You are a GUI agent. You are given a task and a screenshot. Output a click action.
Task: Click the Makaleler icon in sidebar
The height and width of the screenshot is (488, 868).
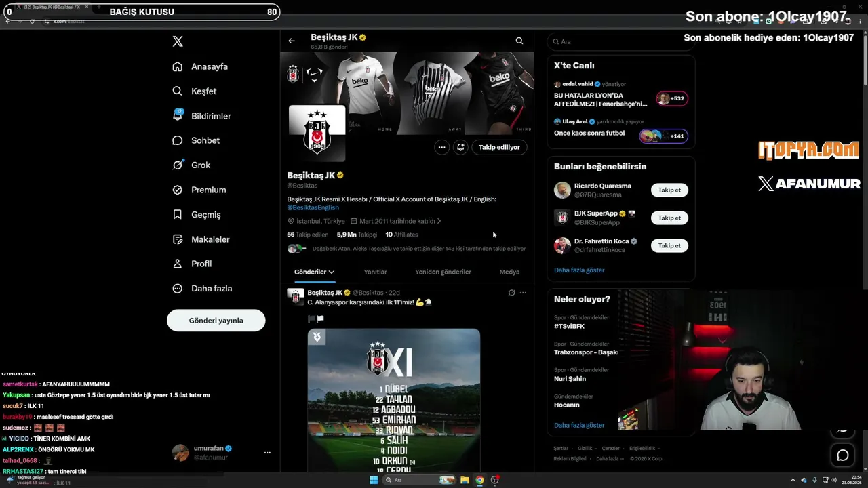(x=178, y=239)
